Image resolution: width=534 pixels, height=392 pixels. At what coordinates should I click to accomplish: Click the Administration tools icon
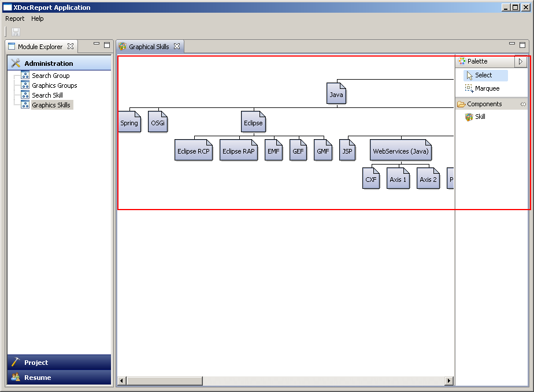tap(16, 63)
